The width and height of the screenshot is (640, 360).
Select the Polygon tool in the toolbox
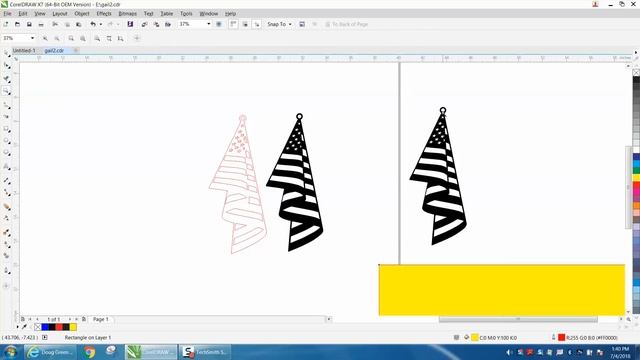point(7,153)
